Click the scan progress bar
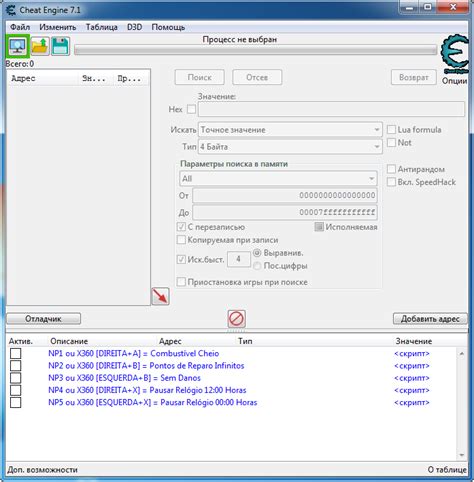This screenshot has height=482, width=474. pyautogui.click(x=255, y=50)
